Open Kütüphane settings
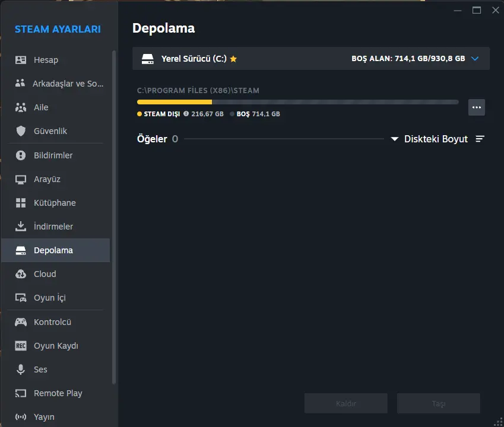This screenshot has width=504, height=427. [56, 203]
